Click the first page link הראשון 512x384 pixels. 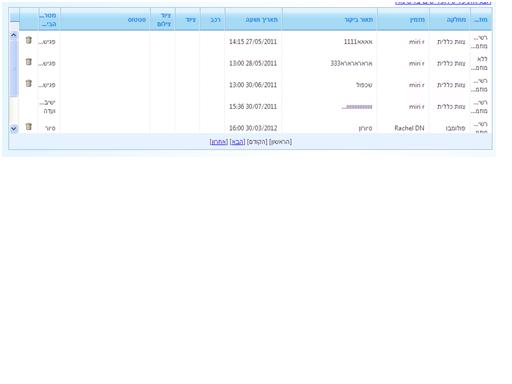(x=280, y=142)
